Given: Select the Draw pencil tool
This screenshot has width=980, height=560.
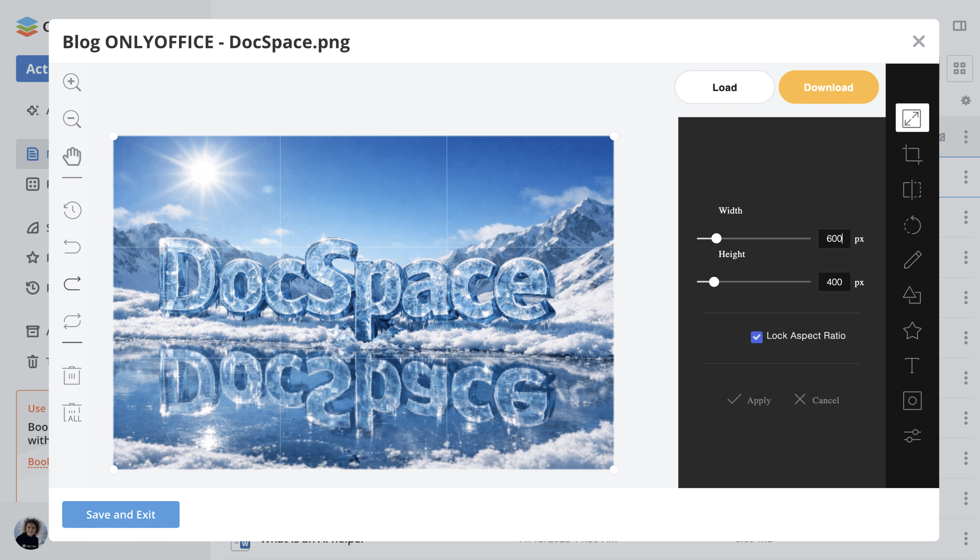Looking at the screenshot, I should (x=912, y=260).
